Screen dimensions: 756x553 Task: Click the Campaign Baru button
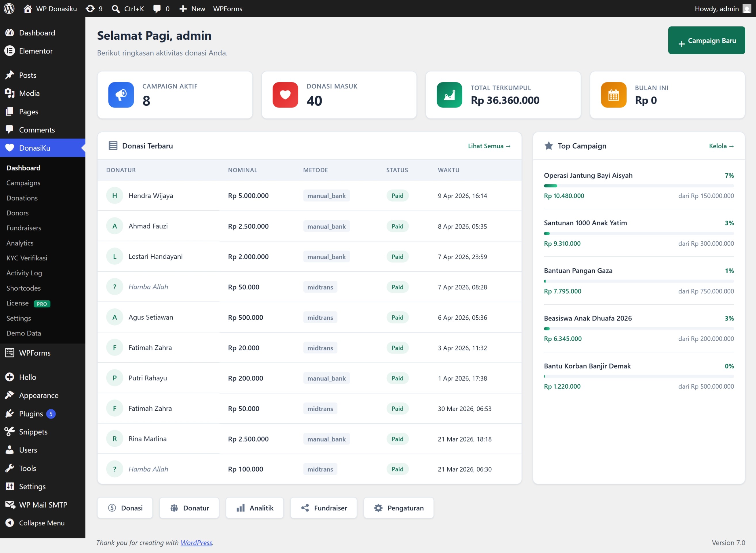point(707,40)
